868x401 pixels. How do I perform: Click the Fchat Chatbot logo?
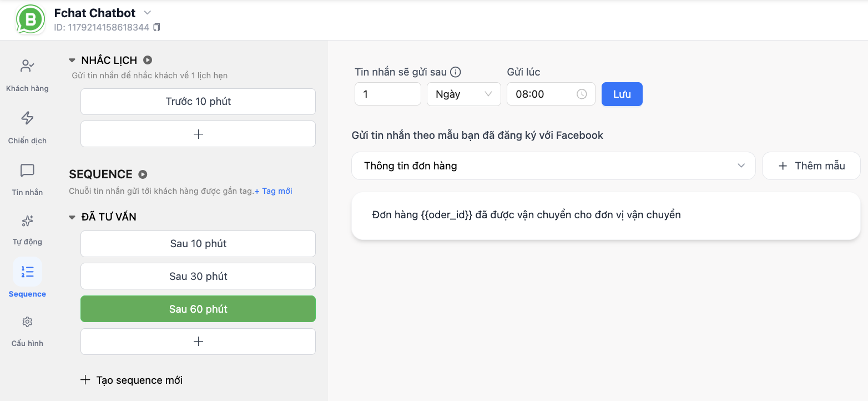(31, 19)
